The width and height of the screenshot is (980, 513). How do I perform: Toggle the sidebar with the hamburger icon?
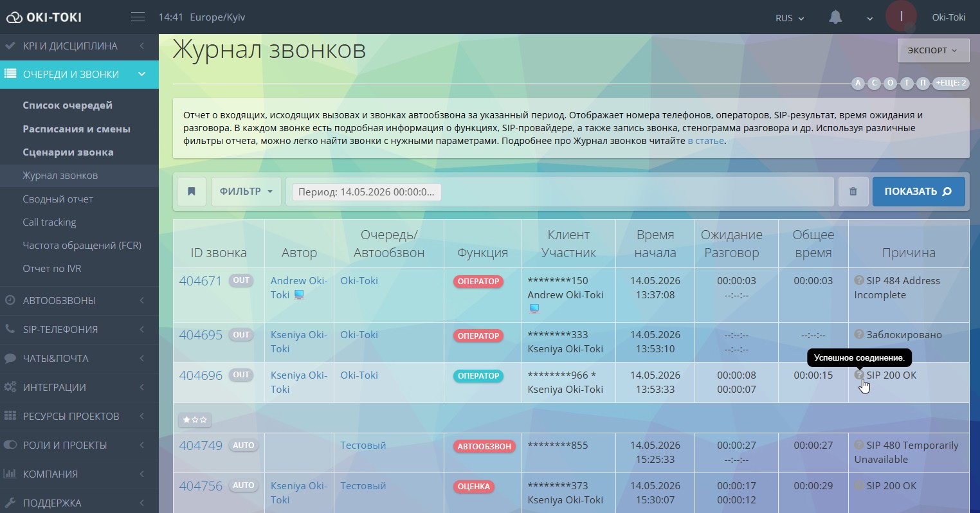(138, 17)
